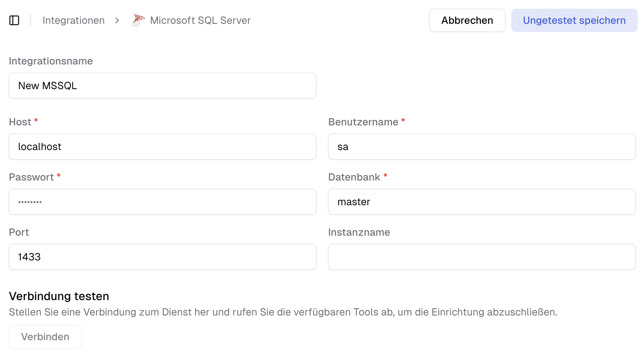644x357 pixels.
Task: Click the required asterisk beside Host
Action: point(36,120)
